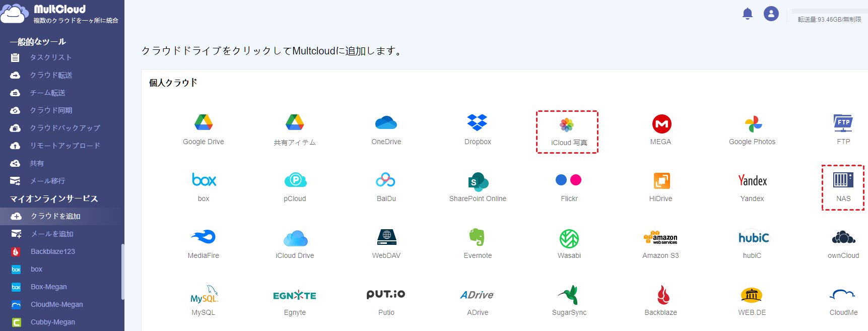The image size is (868, 331).
Task: Add the ownCloud service
Action: (843, 237)
